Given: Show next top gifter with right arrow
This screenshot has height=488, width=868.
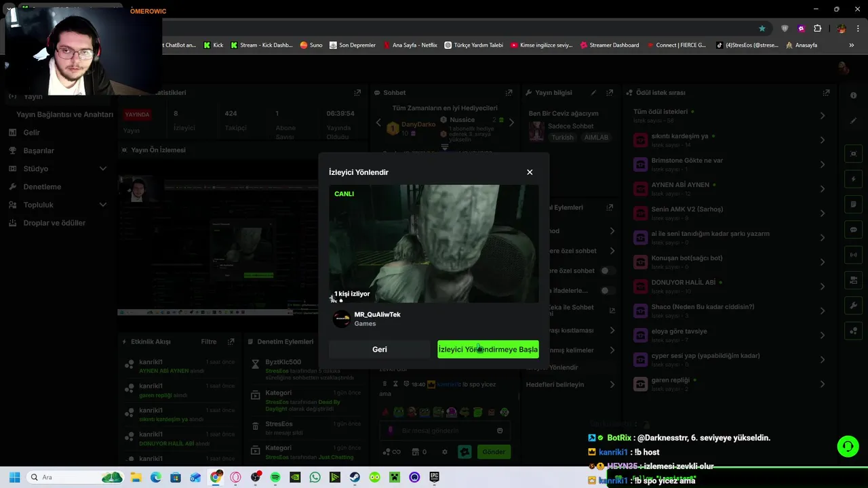Looking at the screenshot, I should click(511, 123).
